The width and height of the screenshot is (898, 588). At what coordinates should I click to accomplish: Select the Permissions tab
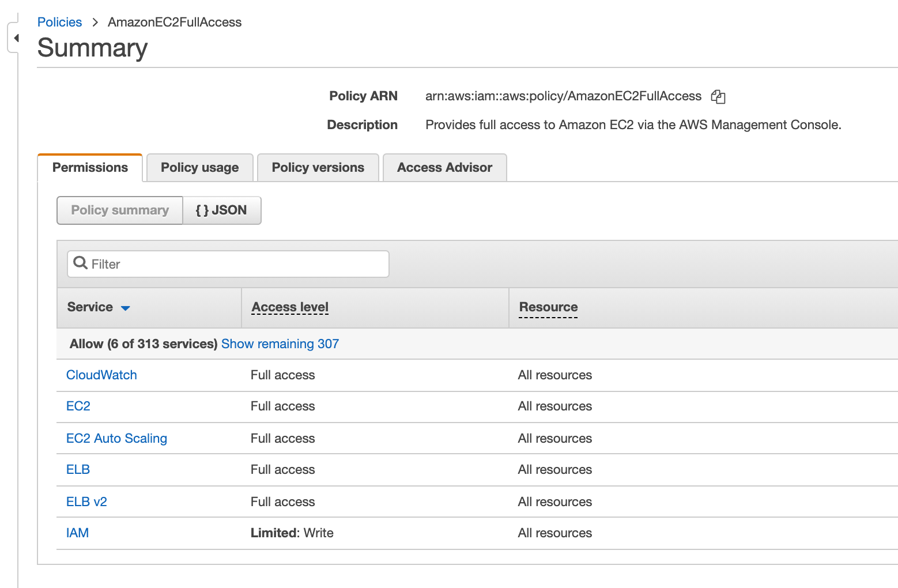pos(90,167)
